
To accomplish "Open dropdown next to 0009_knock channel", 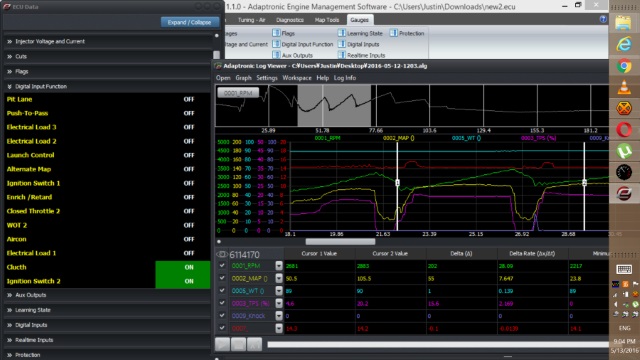I will tap(279, 316).
